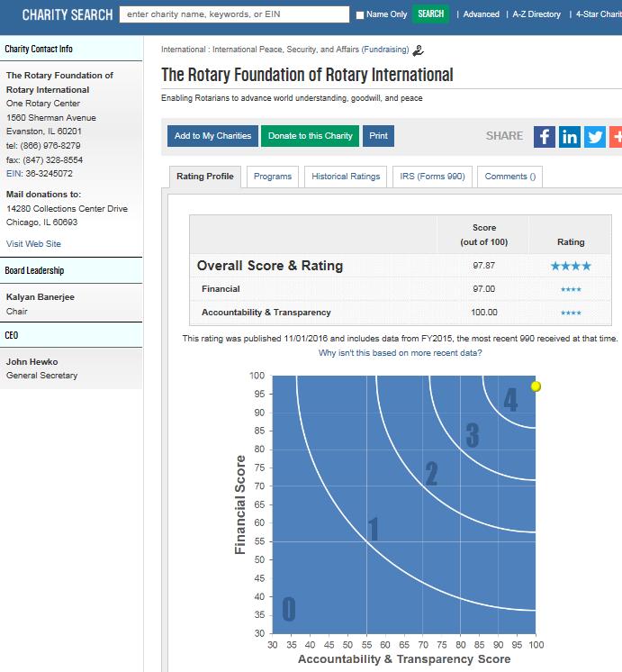Click the (Fundraising) category link

pyautogui.click(x=385, y=50)
